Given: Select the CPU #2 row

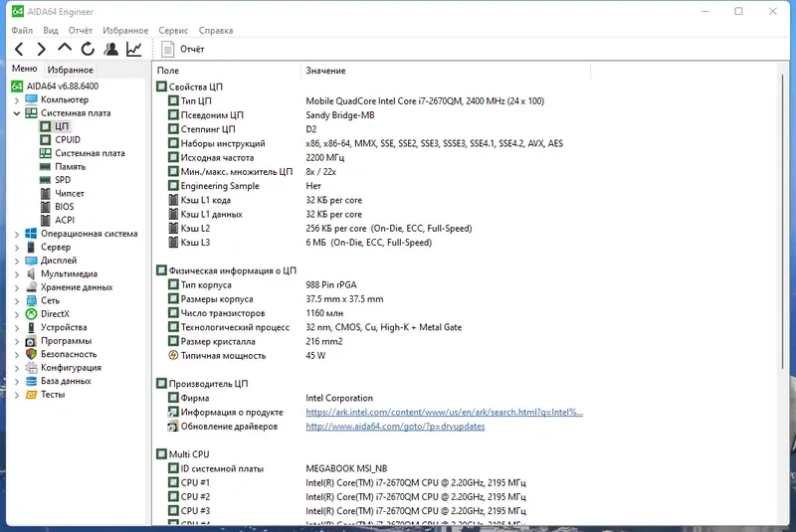Looking at the screenshot, I should [x=346, y=496].
